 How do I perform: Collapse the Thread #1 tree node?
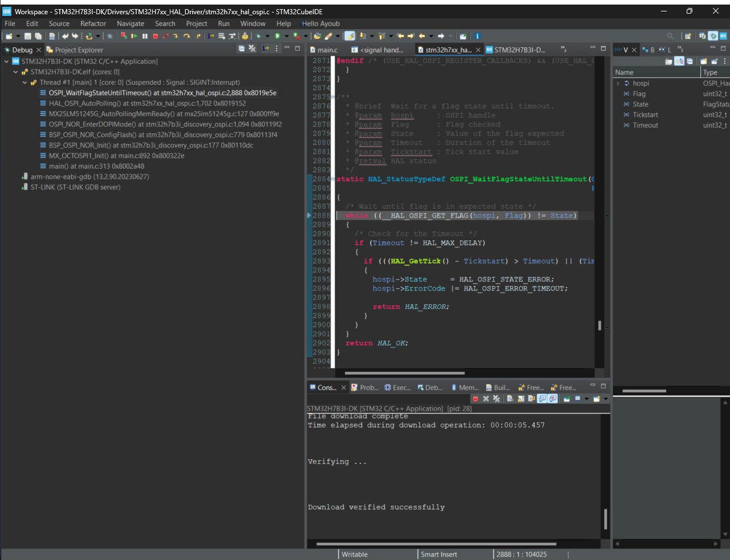[25, 83]
